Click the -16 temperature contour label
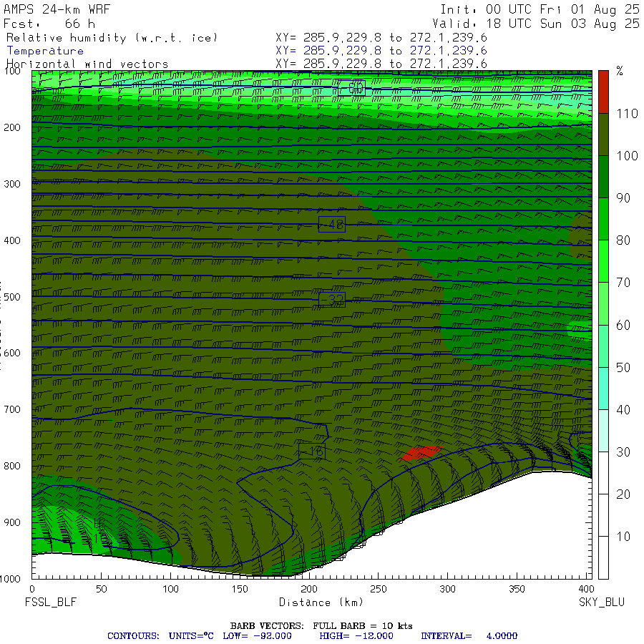The image size is (644, 644). (x=312, y=452)
